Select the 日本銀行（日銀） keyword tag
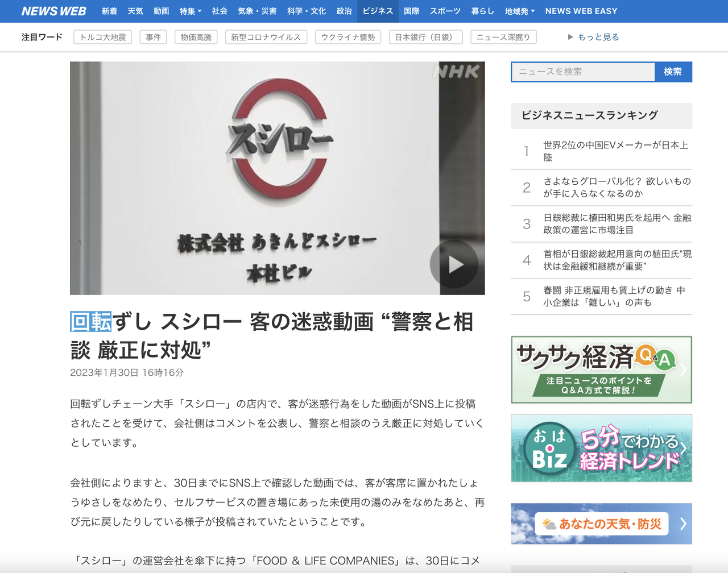The image size is (728, 573). [x=426, y=38]
